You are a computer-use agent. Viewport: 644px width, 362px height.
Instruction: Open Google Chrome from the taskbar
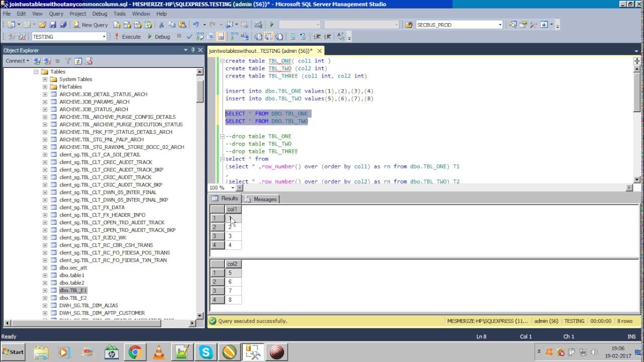click(135, 352)
